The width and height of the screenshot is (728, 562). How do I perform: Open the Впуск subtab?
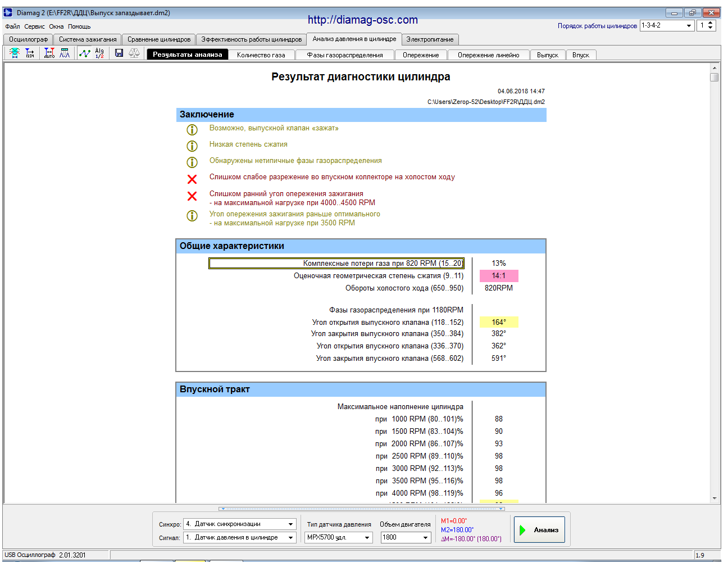point(581,55)
